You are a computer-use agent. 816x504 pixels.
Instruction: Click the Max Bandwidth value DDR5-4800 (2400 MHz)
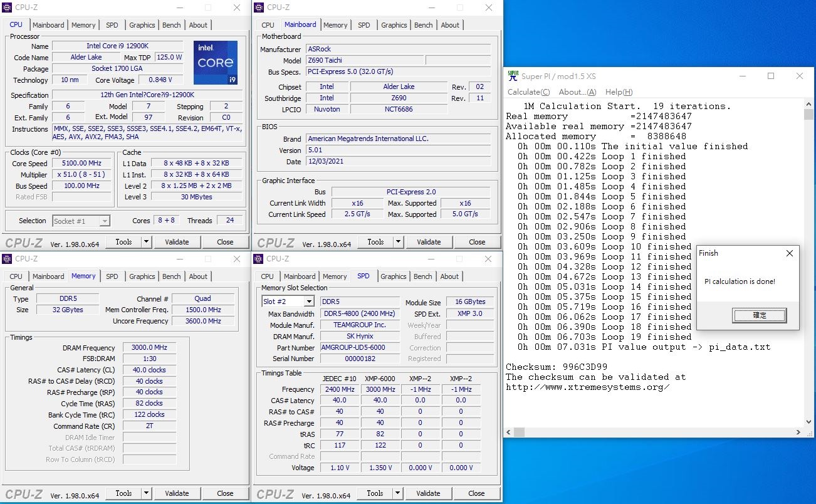pos(360,314)
